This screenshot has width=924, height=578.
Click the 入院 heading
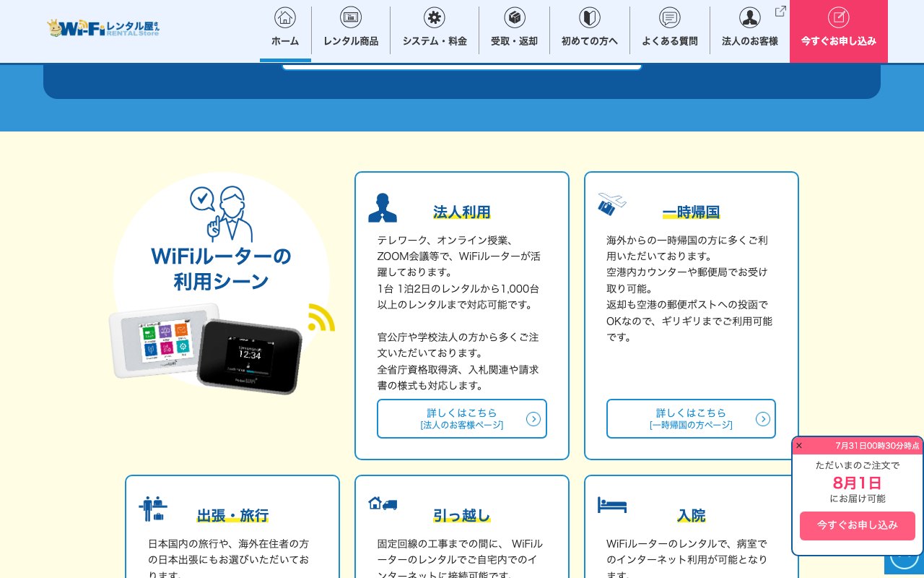click(691, 515)
